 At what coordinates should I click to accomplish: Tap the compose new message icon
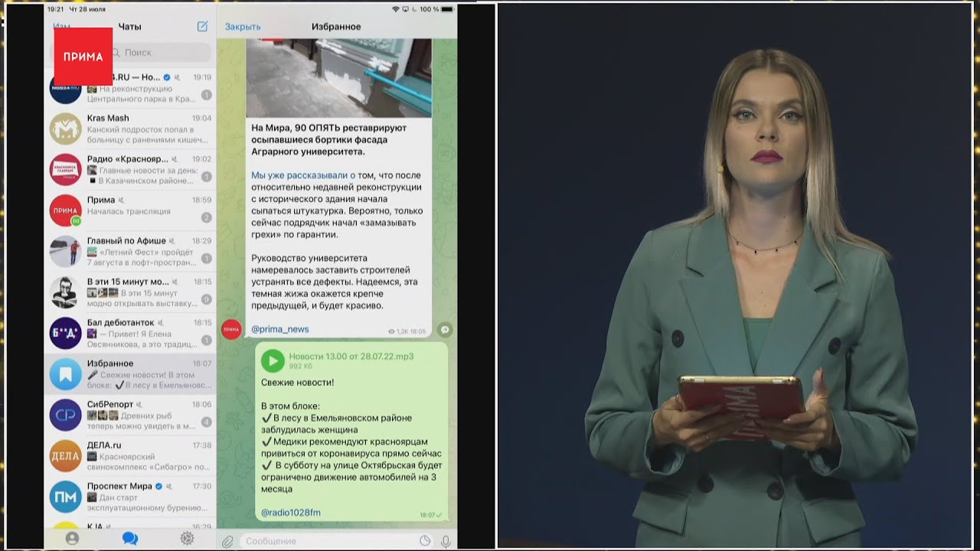pyautogui.click(x=202, y=26)
